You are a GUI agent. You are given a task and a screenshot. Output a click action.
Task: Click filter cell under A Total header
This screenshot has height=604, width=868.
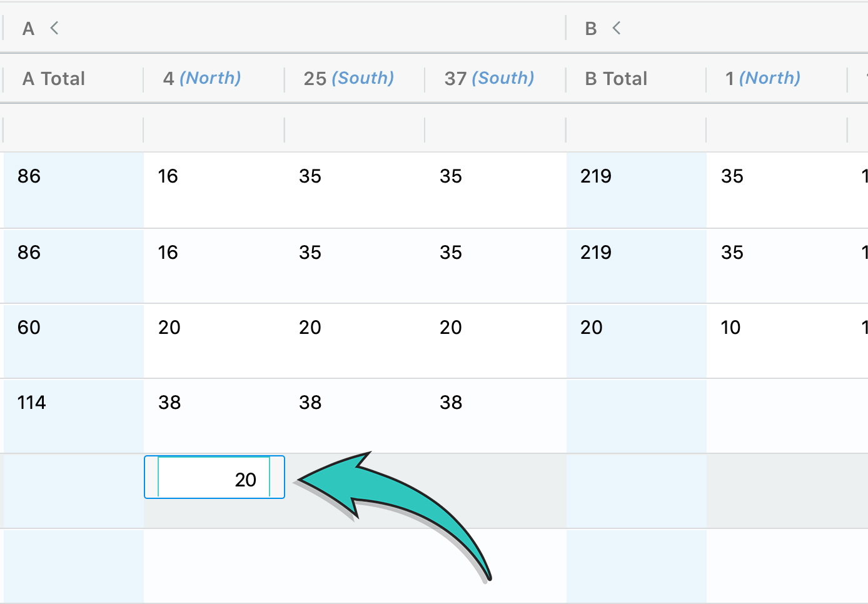[73, 129]
